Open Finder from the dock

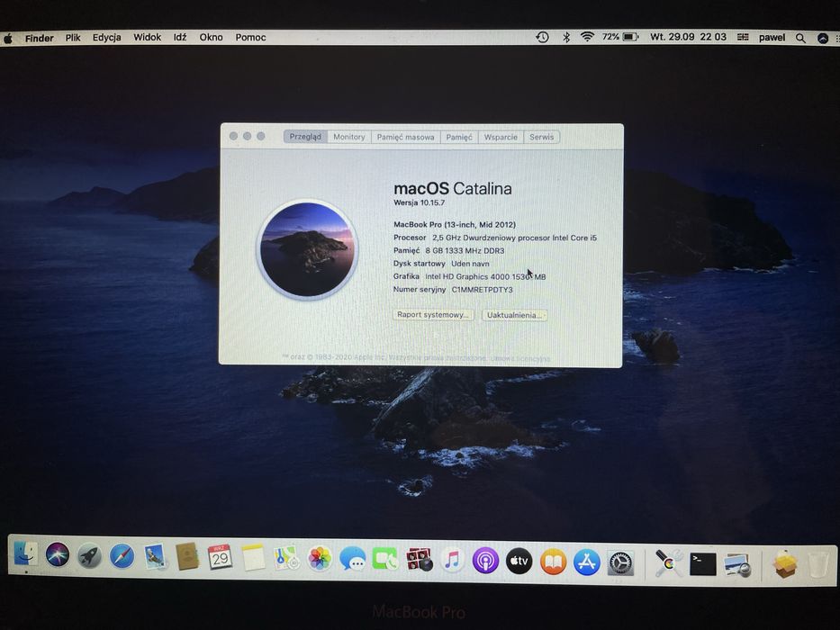(25, 555)
